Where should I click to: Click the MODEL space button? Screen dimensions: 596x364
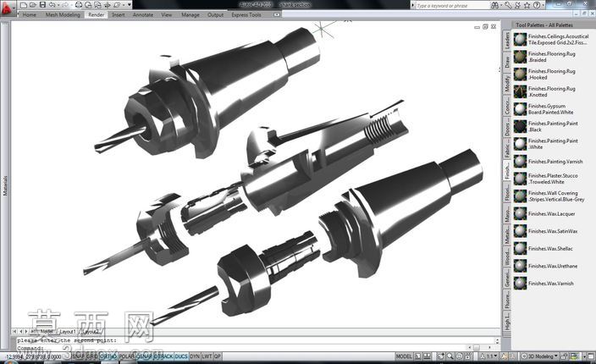(x=404, y=356)
